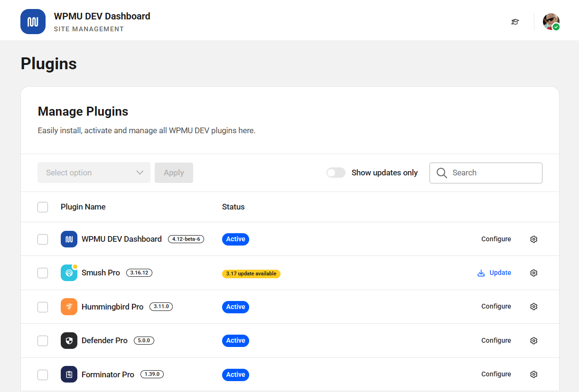
Task: Check the Forminator Pro row checkbox
Action: click(43, 375)
